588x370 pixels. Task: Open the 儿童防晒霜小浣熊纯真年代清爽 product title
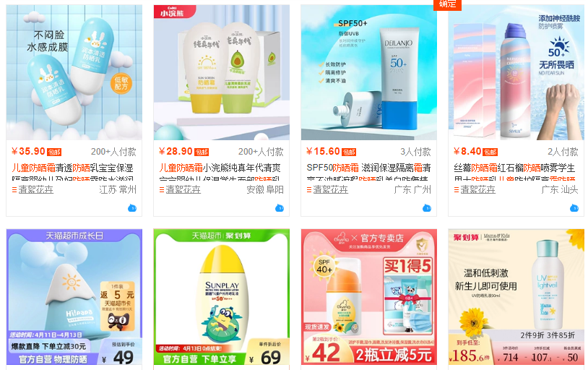pos(220,168)
